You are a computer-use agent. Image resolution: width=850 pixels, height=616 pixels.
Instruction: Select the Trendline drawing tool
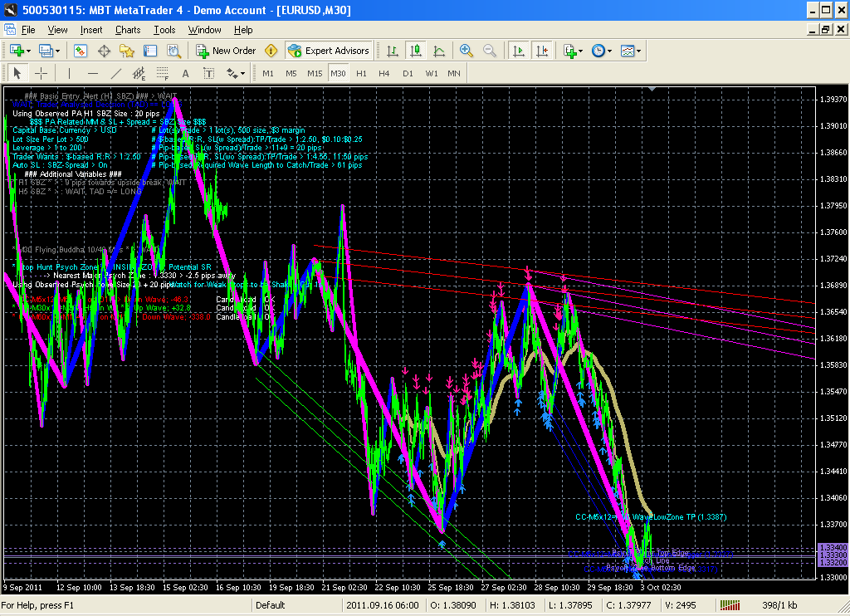coord(116,73)
